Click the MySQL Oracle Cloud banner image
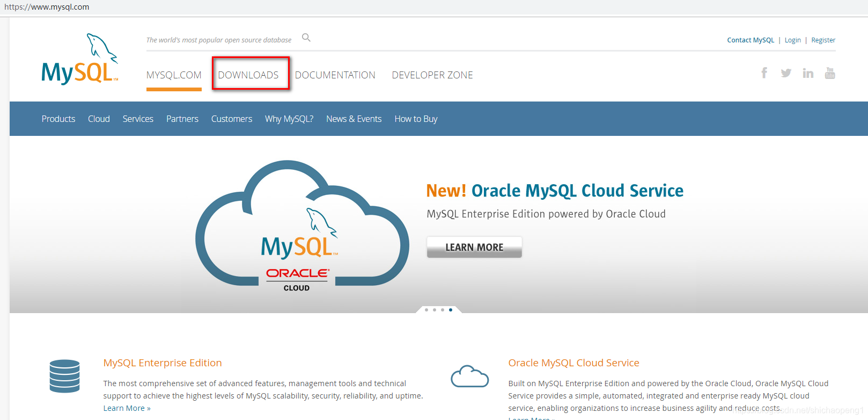This screenshot has height=420, width=868. pos(302,226)
